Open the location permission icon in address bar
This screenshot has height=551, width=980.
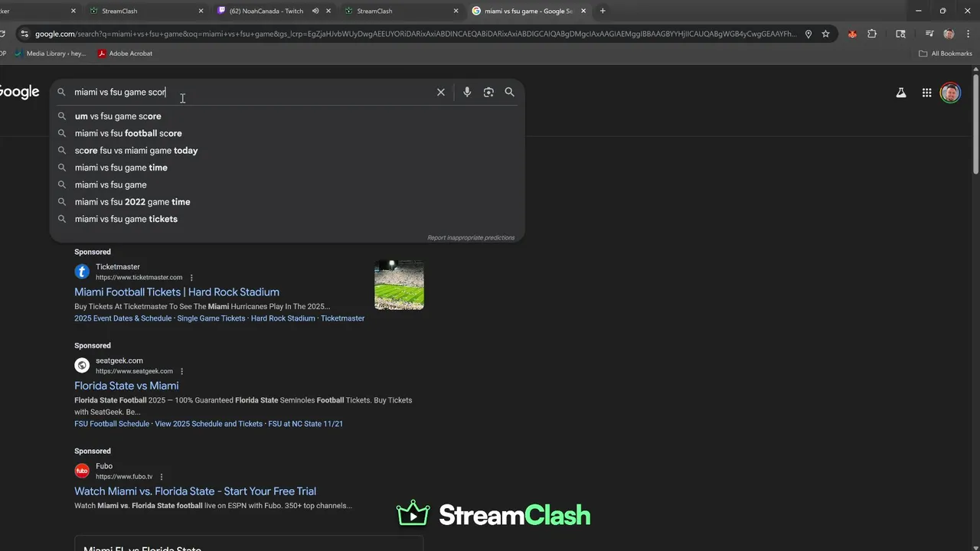coord(808,34)
